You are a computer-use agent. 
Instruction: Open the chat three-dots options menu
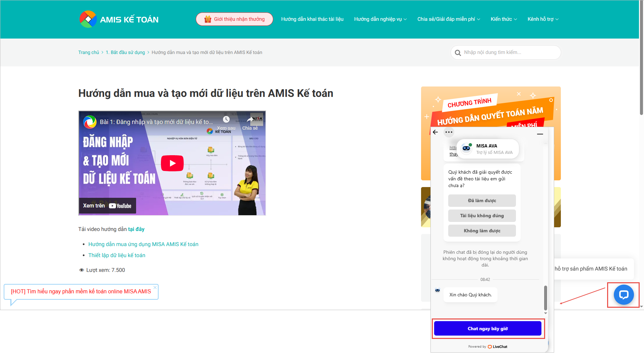click(x=449, y=132)
